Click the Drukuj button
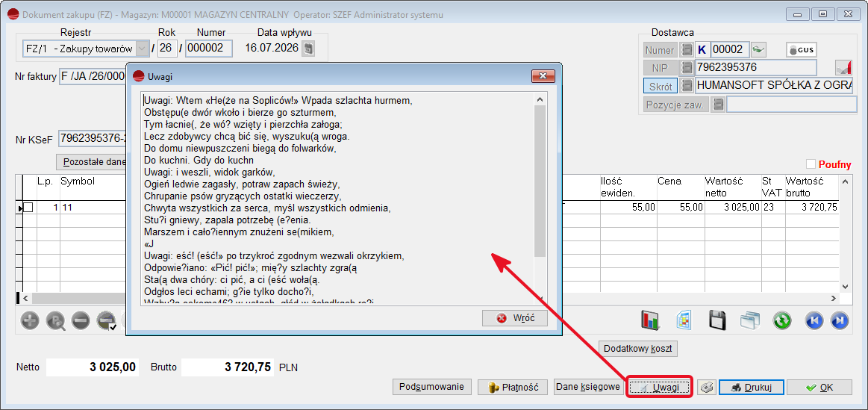 (x=751, y=388)
